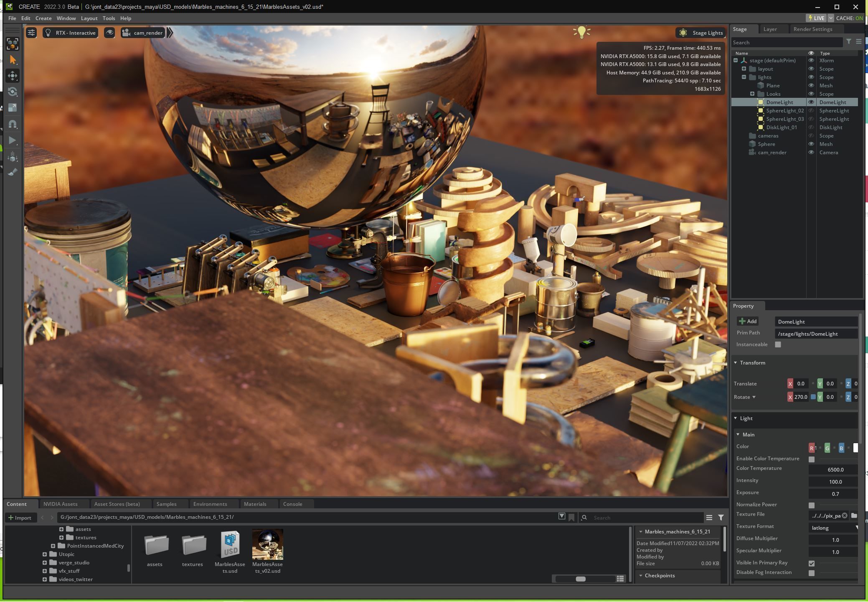868x602 pixels.
Task: Switch to the Render Settings tab
Action: (812, 29)
